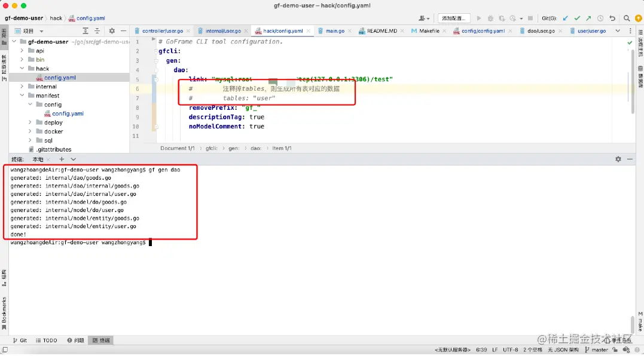Open the user account icon dropdown
644x356 pixels.
click(x=424, y=18)
